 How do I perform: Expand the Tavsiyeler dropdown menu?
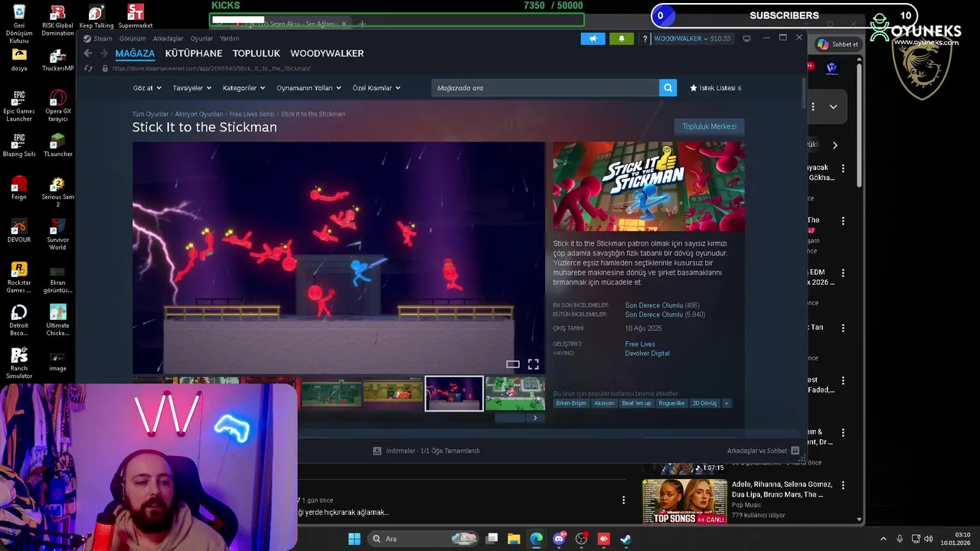[192, 88]
